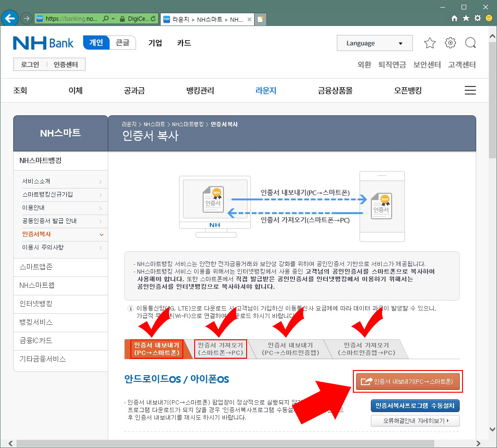This screenshot has height=448, width=497.
Task: Go back using the browser back arrow
Action: (10, 18)
